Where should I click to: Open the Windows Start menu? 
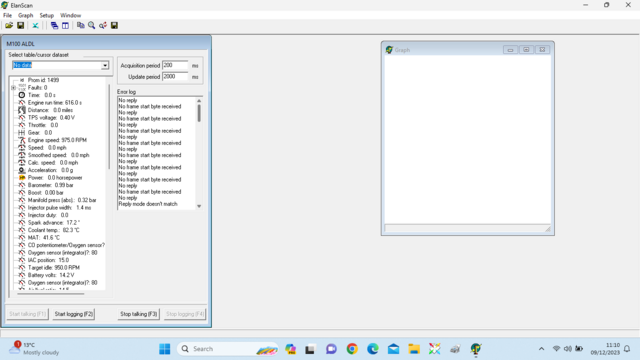point(164,349)
